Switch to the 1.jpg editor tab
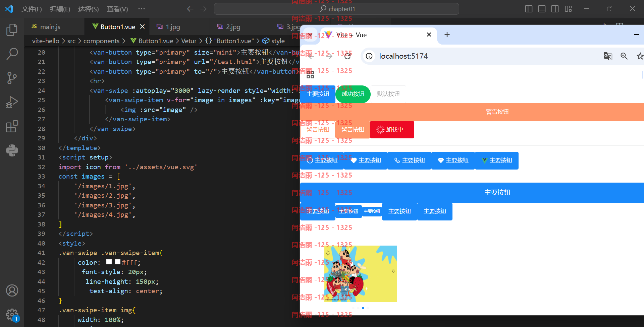 pos(180,27)
